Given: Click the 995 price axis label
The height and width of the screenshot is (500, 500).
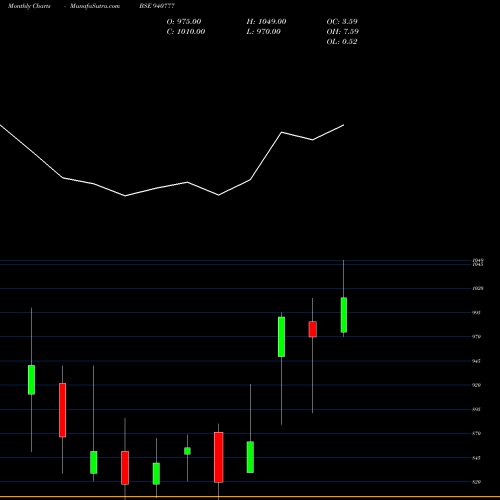Looking at the screenshot, I should [477, 313].
